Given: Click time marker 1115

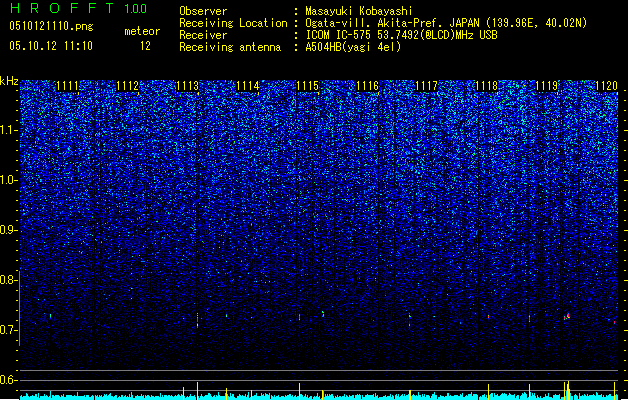Looking at the screenshot, I should coord(307,86).
